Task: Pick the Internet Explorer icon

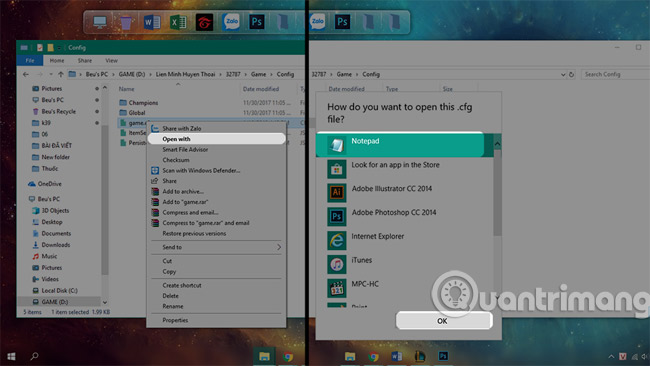Action: 337,240
